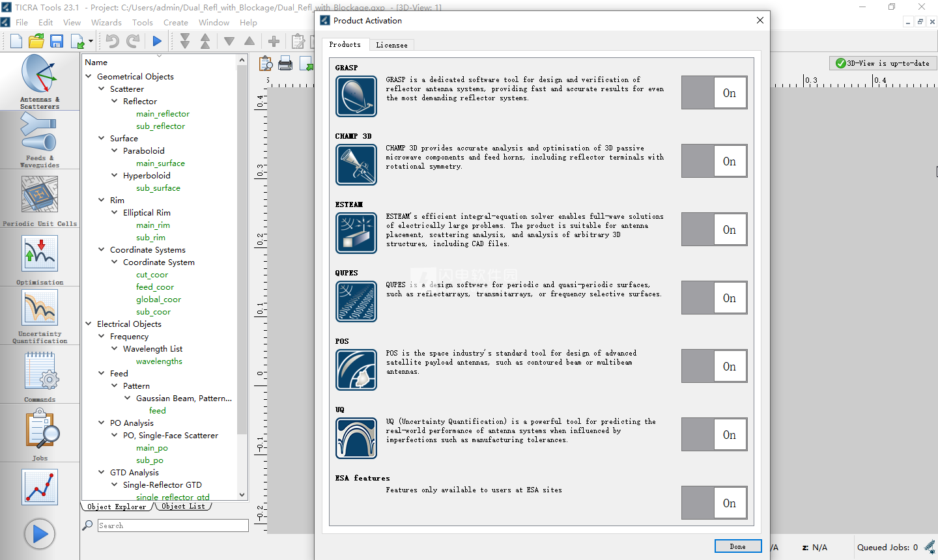Open Feeds & Waveguides category
Screen dimensions: 938x560
pos(40,140)
